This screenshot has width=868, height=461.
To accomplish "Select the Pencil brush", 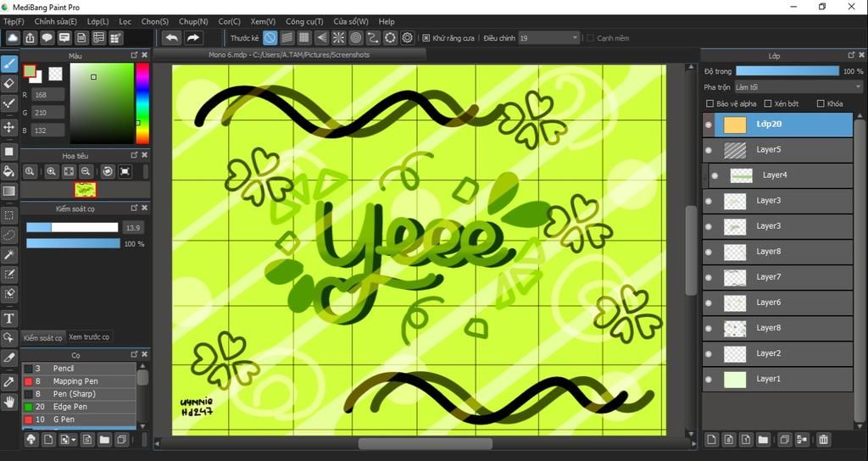I will pyautogui.click(x=79, y=369).
